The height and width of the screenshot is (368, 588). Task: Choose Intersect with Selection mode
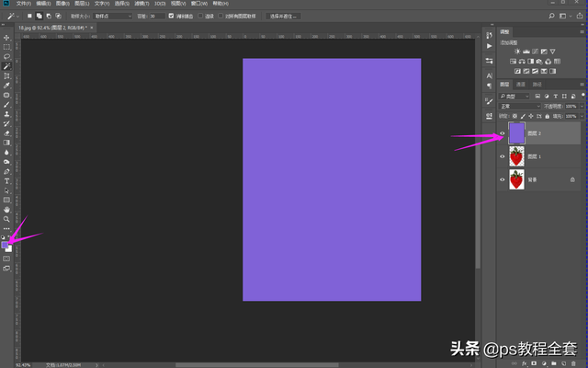point(58,16)
